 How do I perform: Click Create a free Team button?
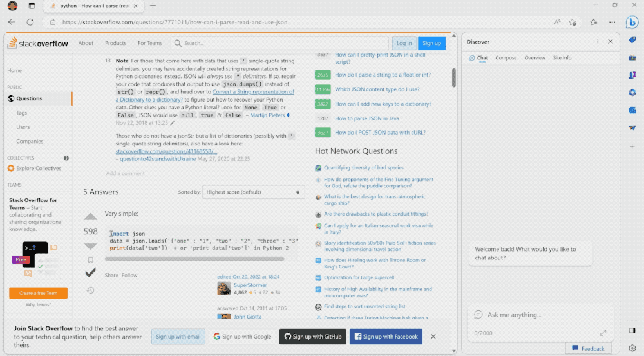(38, 293)
